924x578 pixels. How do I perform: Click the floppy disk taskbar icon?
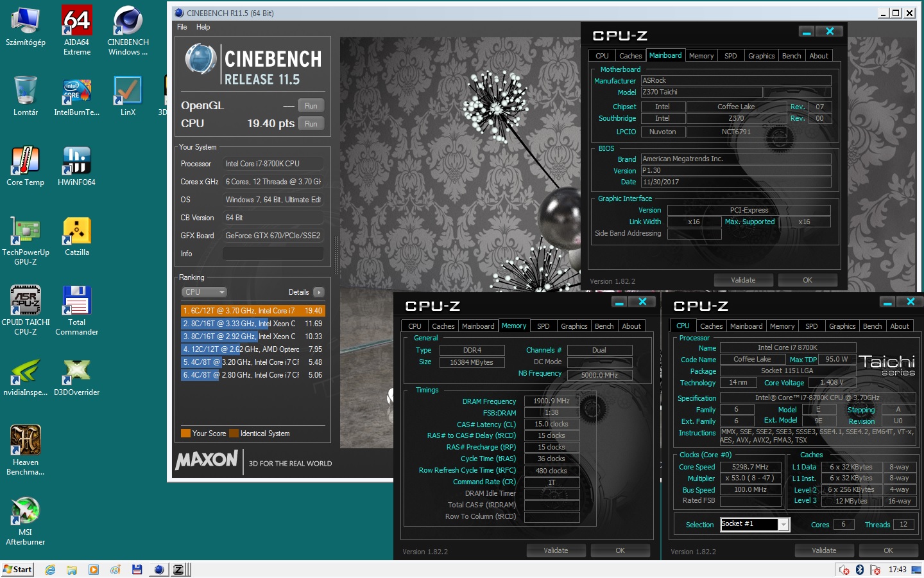[137, 570]
